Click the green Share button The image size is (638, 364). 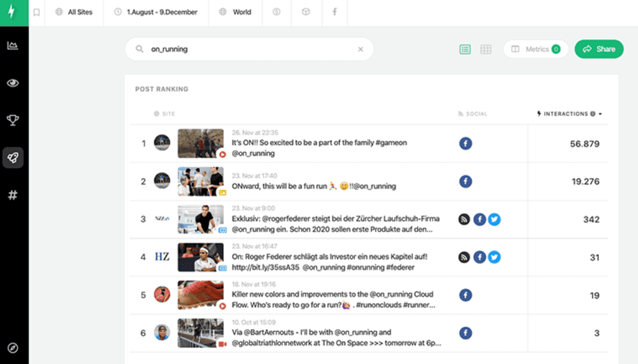tap(598, 49)
